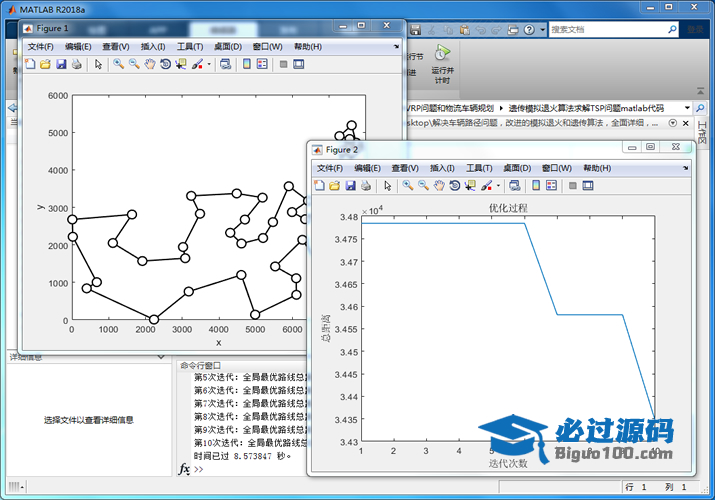
Task: Open Brush tool color dropdown in Figure 1
Action: point(208,64)
